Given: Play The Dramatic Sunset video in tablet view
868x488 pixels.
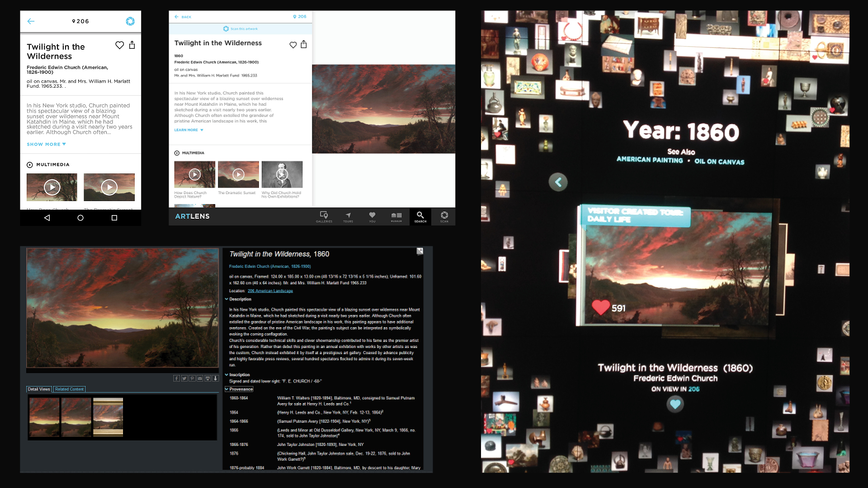Looking at the screenshot, I should coord(238,174).
